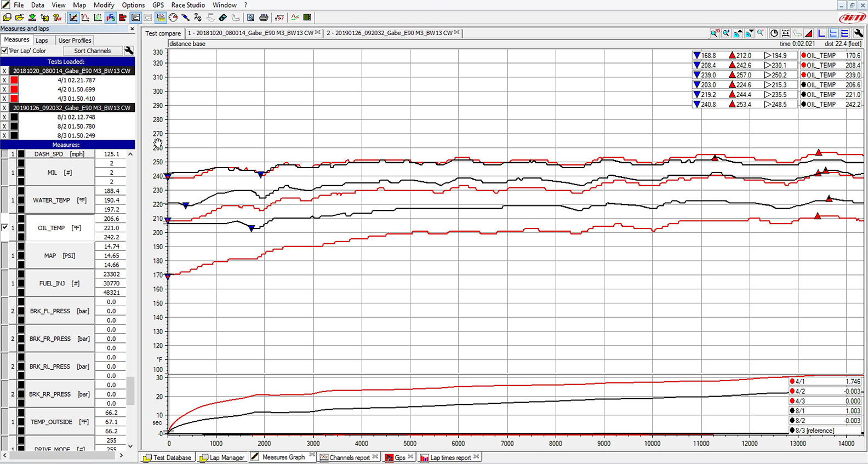Switch to the User Profiles tab

point(75,41)
